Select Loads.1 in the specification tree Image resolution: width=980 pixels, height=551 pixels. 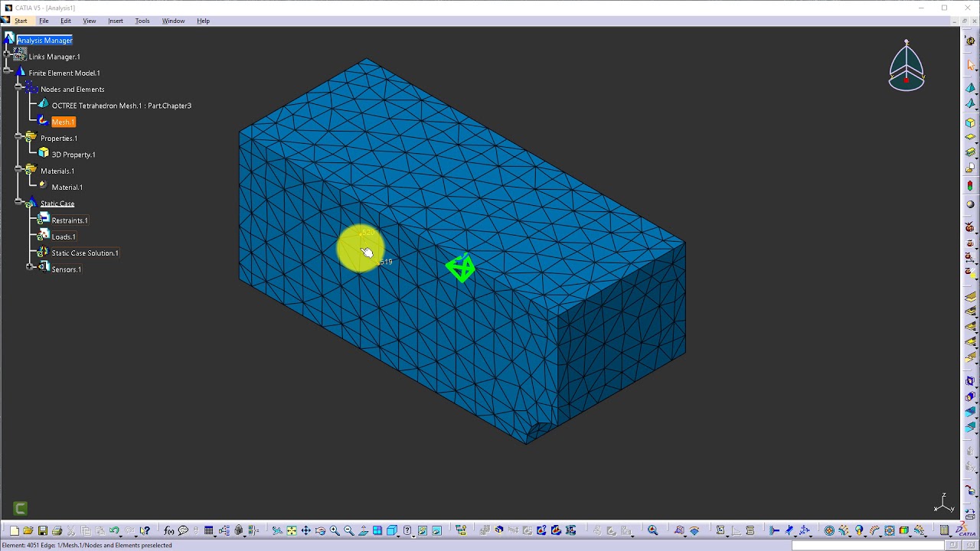click(64, 236)
